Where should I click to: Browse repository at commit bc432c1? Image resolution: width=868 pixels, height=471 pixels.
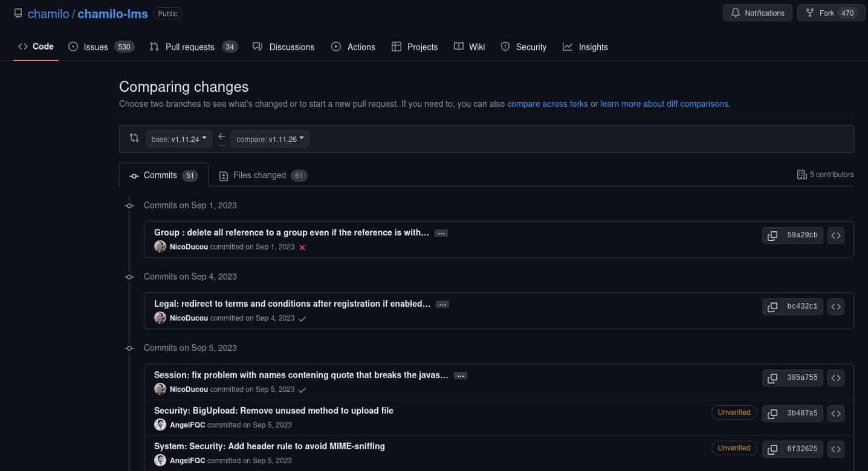836,307
